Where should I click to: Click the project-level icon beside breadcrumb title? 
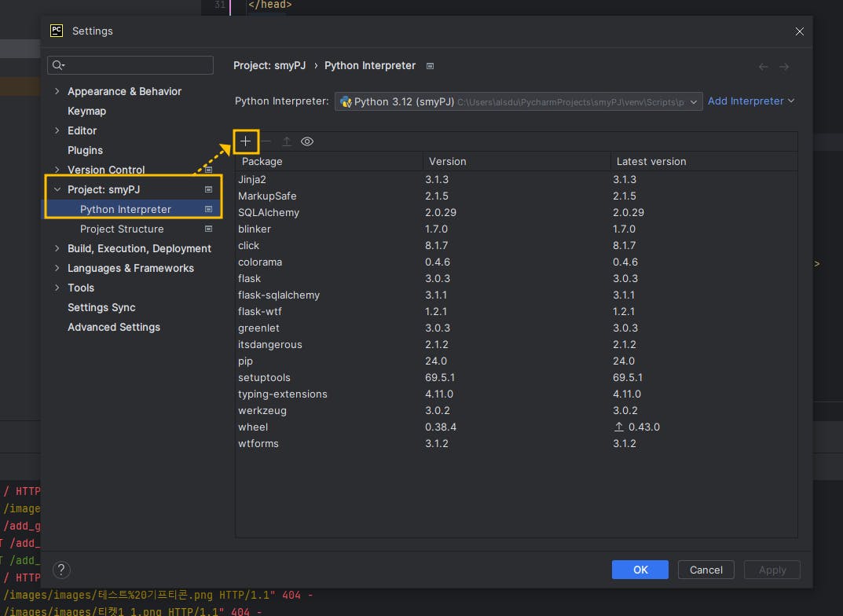point(430,65)
